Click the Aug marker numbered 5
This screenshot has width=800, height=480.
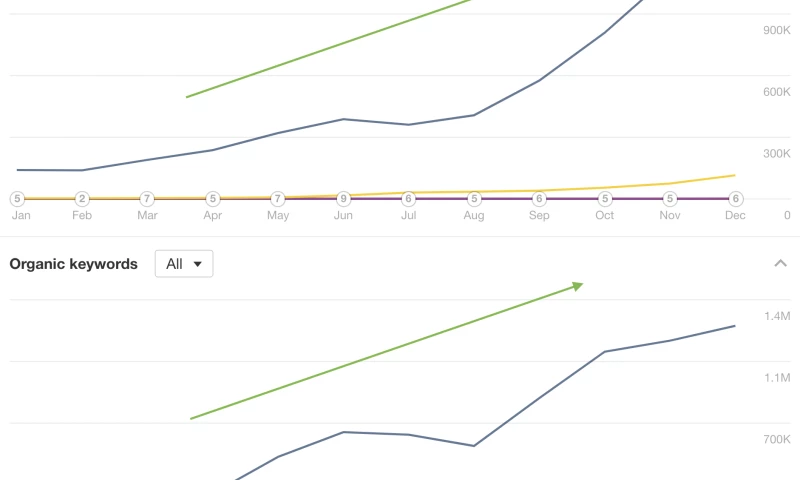coord(474,198)
